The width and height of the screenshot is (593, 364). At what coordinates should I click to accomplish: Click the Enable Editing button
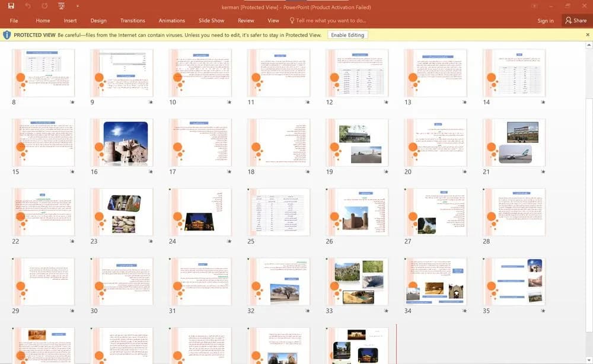(x=347, y=35)
